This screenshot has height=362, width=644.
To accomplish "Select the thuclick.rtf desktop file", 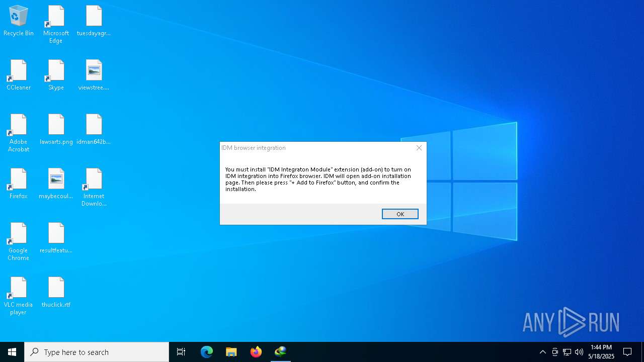I will click(x=56, y=293).
